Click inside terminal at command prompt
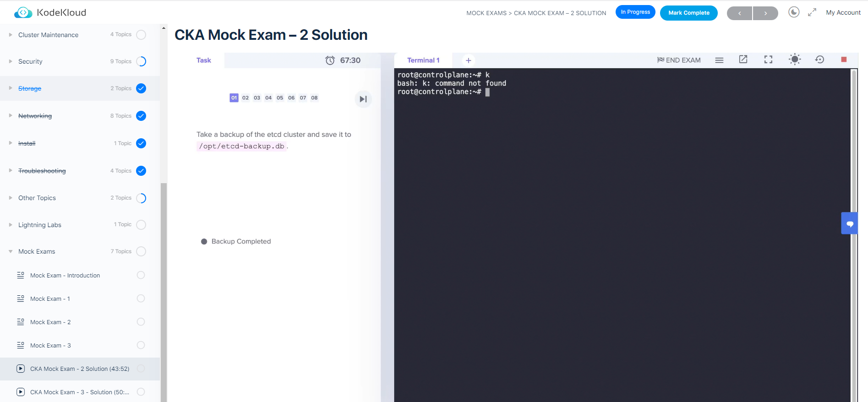The height and width of the screenshot is (402, 868). coord(487,92)
